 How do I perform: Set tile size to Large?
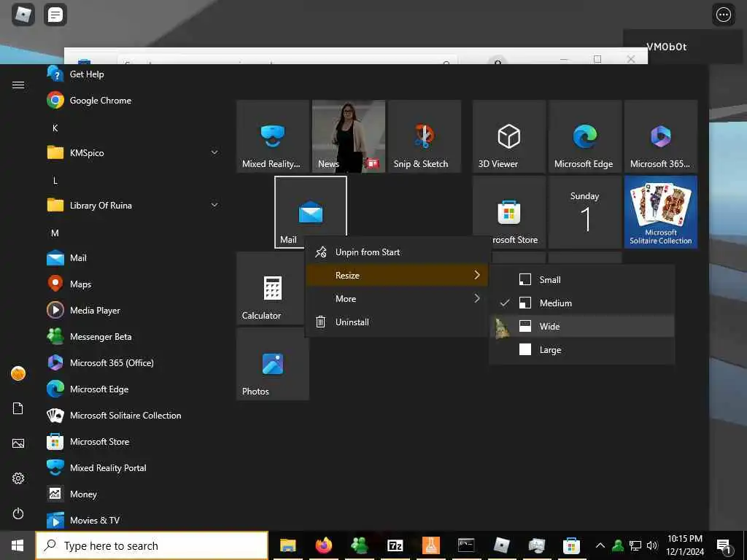[581, 349]
